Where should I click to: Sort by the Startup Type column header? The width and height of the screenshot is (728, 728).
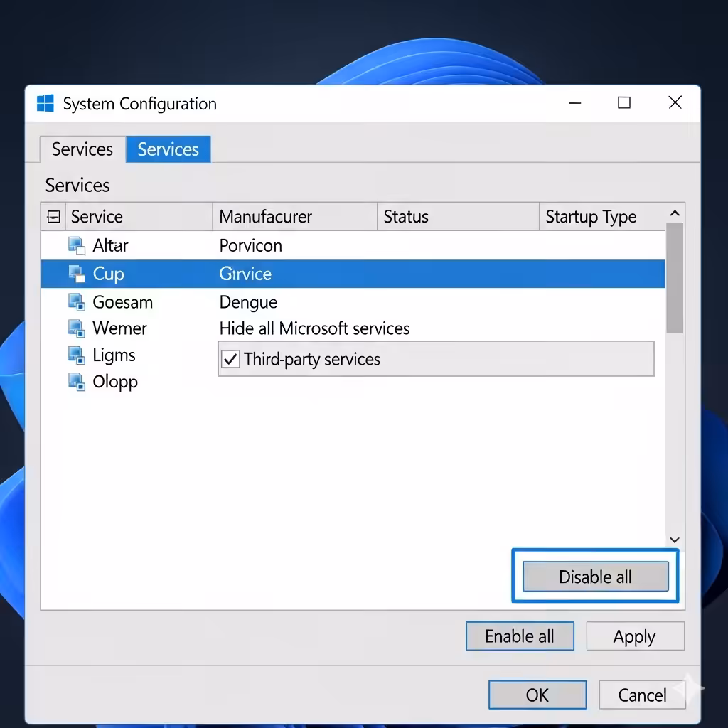[602, 216]
